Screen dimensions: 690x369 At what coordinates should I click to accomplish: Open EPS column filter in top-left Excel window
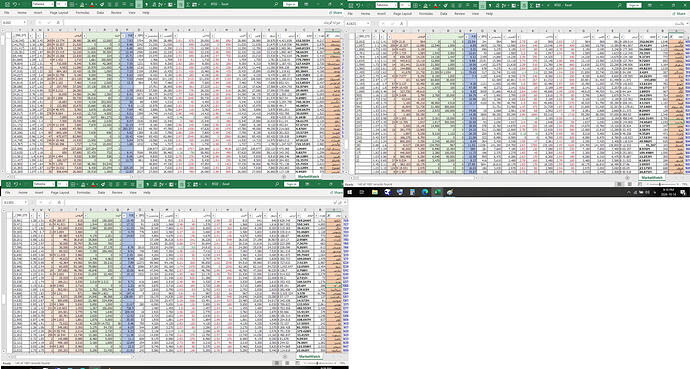point(136,35)
